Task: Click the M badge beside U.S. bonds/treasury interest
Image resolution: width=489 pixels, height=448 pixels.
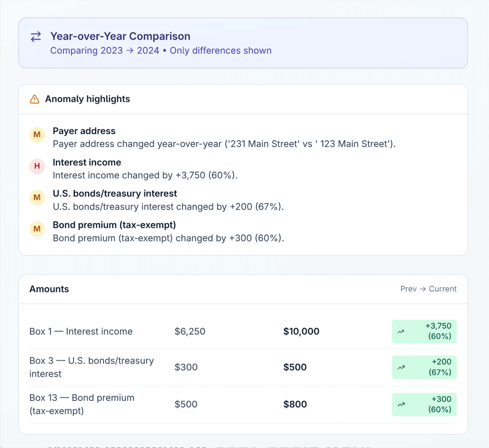Action: tap(37, 198)
